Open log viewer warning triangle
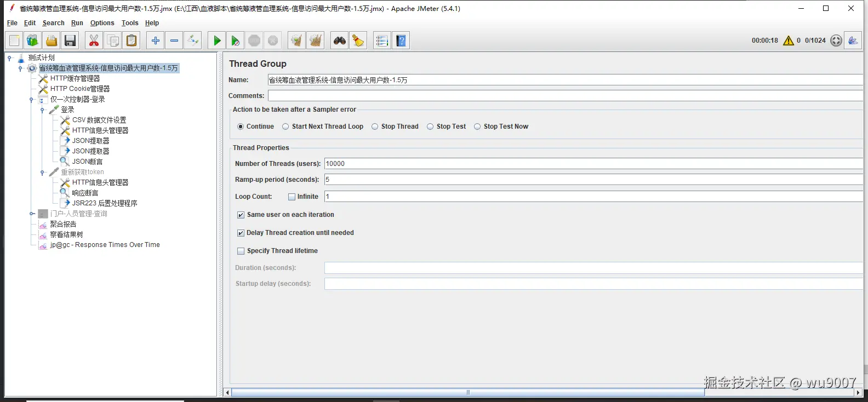 (789, 41)
